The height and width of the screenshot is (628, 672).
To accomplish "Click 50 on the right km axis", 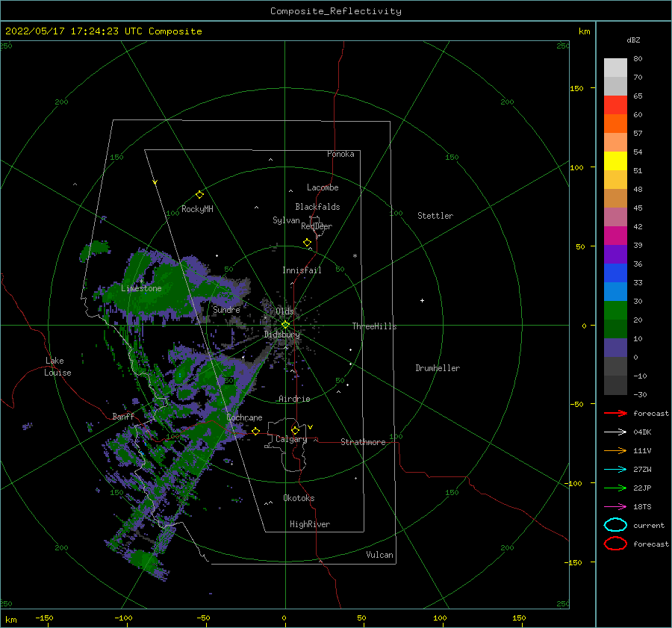I will point(580,246).
